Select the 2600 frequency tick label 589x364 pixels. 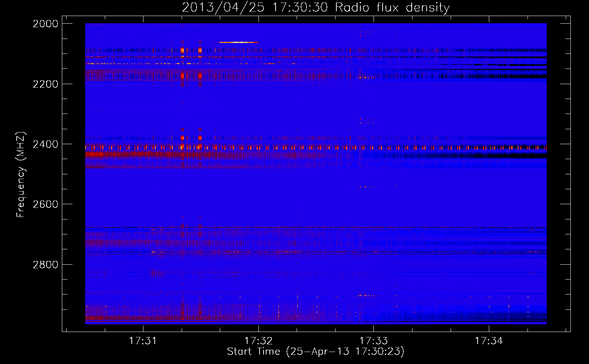point(46,204)
